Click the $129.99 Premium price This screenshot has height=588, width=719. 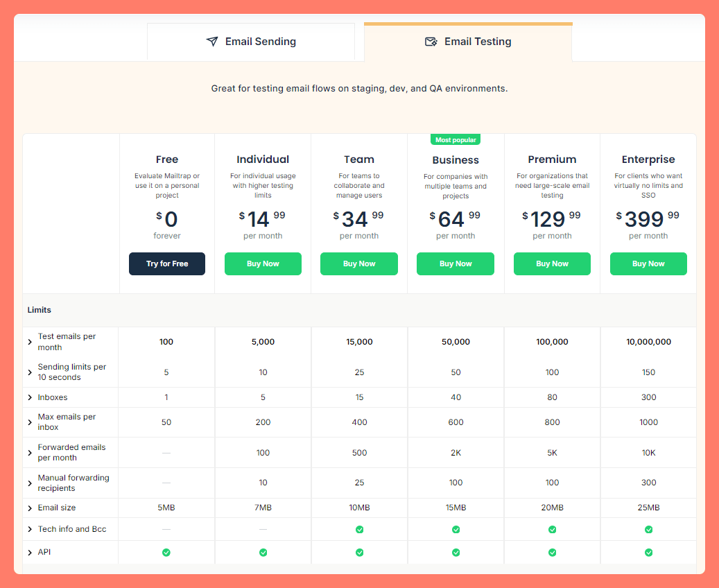coord(551,219)
